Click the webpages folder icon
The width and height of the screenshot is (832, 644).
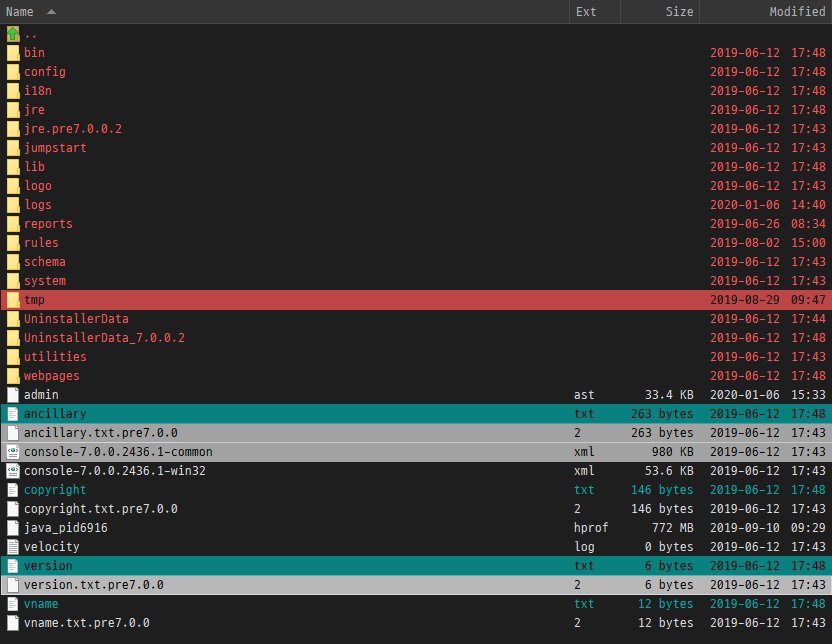tap(13, 376)
